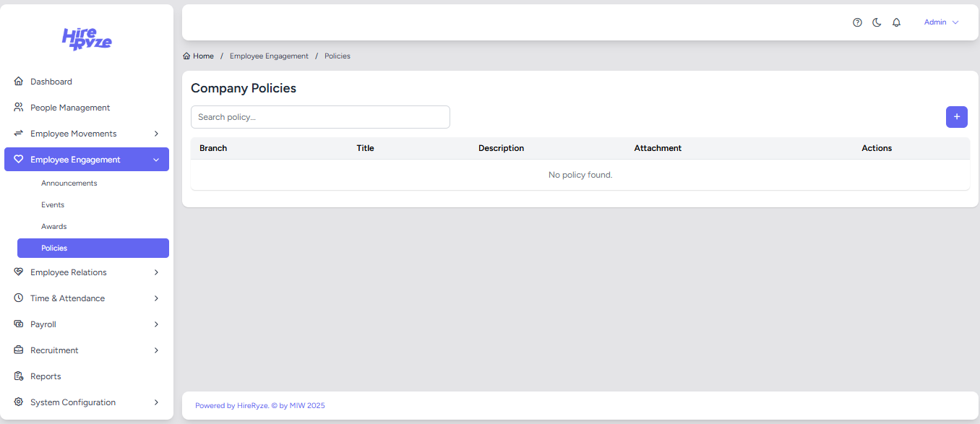Click the Dashboard home icon in sidebar
This screenshot has width=980, height=424.
(x=19, y=82)
